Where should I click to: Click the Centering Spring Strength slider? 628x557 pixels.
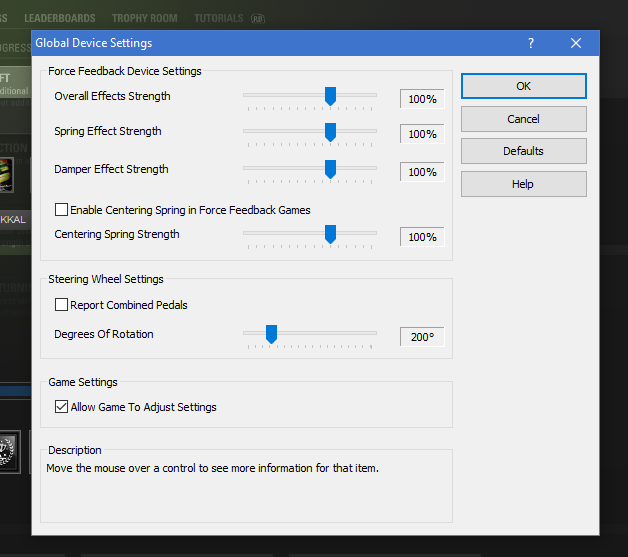(330, 234)
